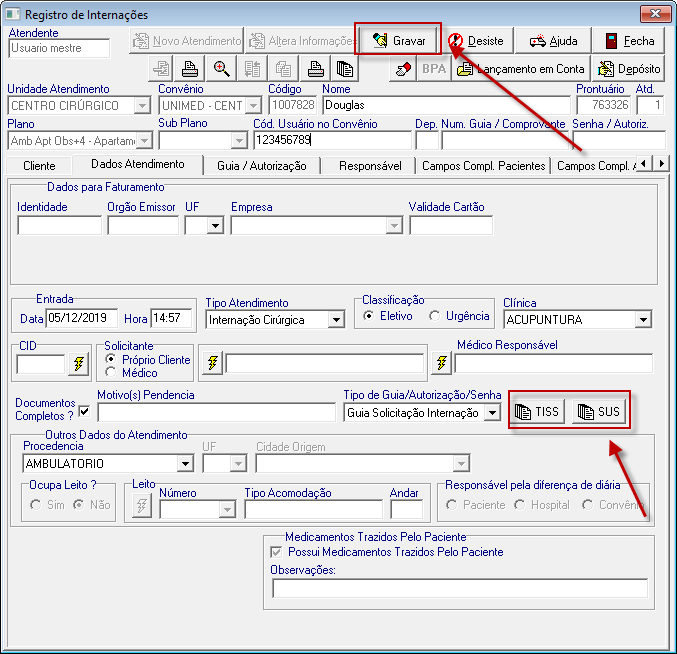The image size is (677, 654).
Task: Open the Cidade Origem dropdown
Action: click(x=461, y=464)
